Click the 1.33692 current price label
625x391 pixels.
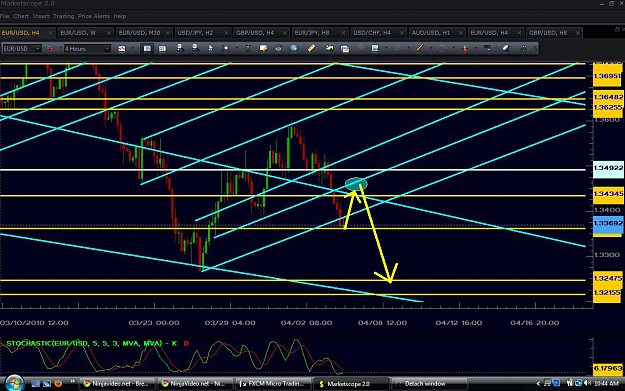click(608, 224)
